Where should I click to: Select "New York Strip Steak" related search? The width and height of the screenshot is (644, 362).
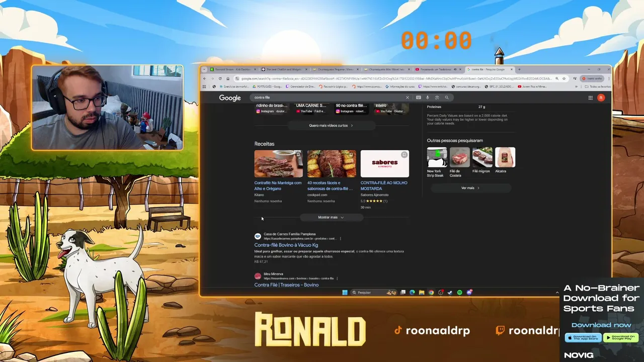point(436,162)
